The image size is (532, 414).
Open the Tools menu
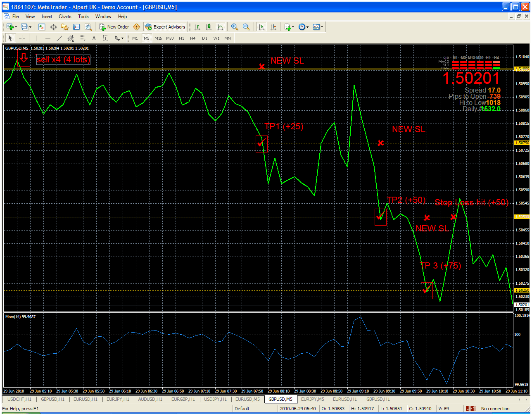83,17
